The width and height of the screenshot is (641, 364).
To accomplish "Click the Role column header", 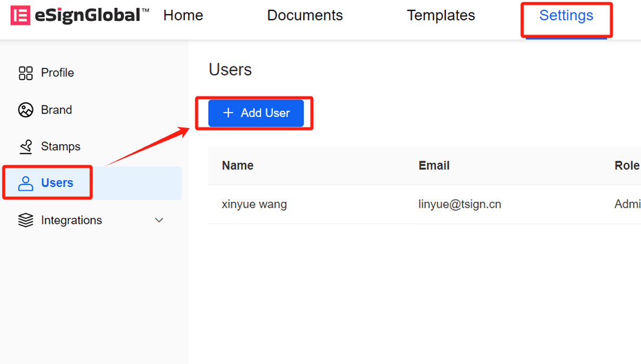I will click(626, 166).
